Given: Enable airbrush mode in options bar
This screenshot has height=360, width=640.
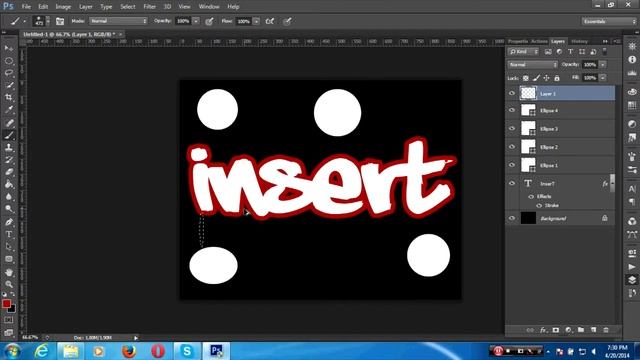Looking at the screenshot, I should (x=270, y=21).
